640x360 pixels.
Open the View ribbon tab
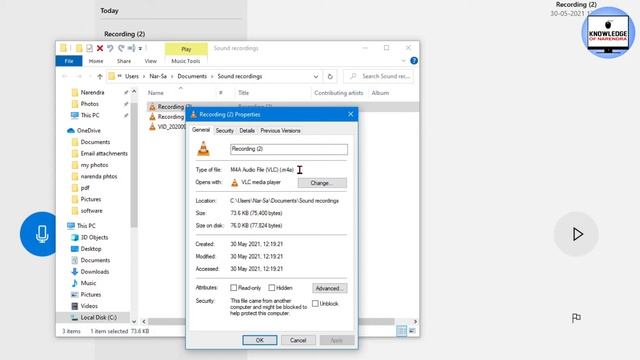point(150,61)
